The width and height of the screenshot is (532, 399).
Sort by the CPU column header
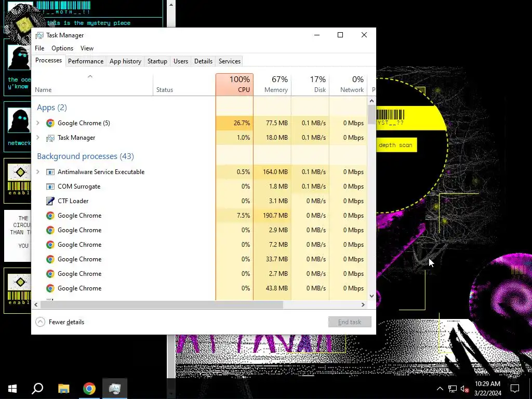234,85
